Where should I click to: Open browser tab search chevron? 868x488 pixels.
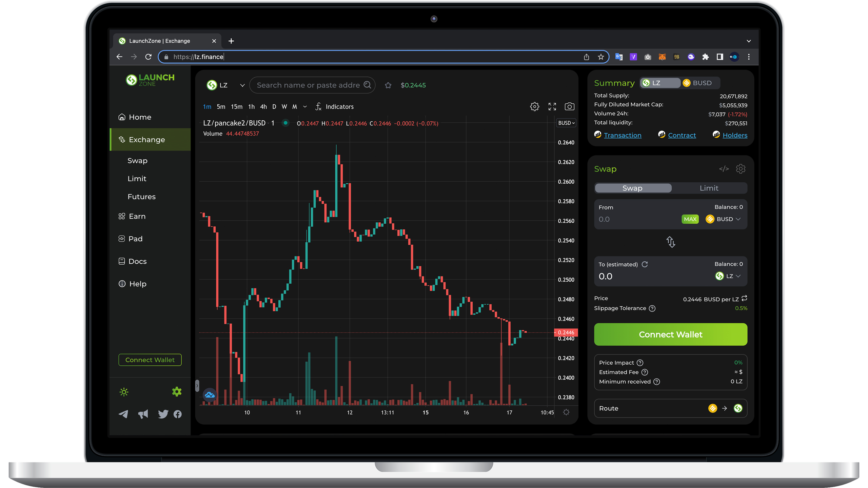coord(749,41)
